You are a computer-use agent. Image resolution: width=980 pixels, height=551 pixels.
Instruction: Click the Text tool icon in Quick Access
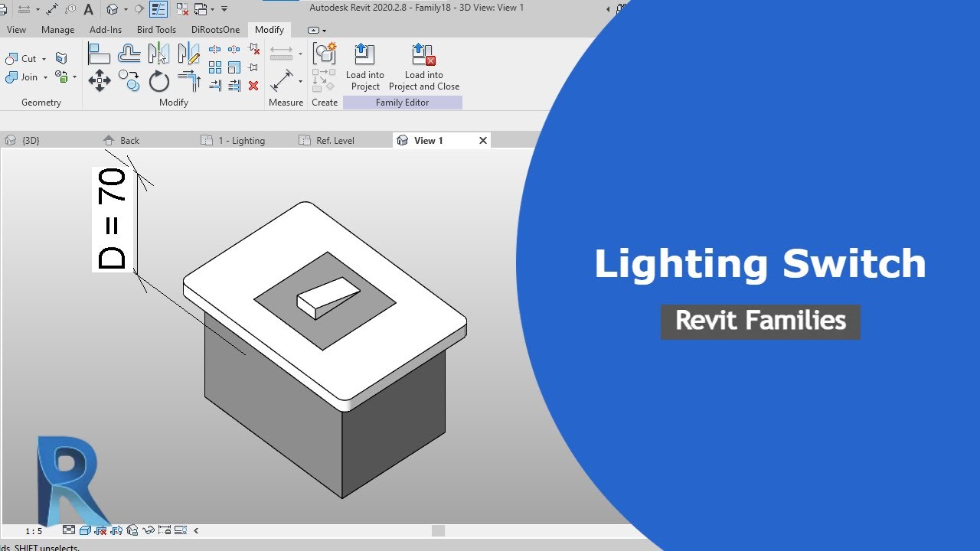pyautogui.click(x=89, y=9)
